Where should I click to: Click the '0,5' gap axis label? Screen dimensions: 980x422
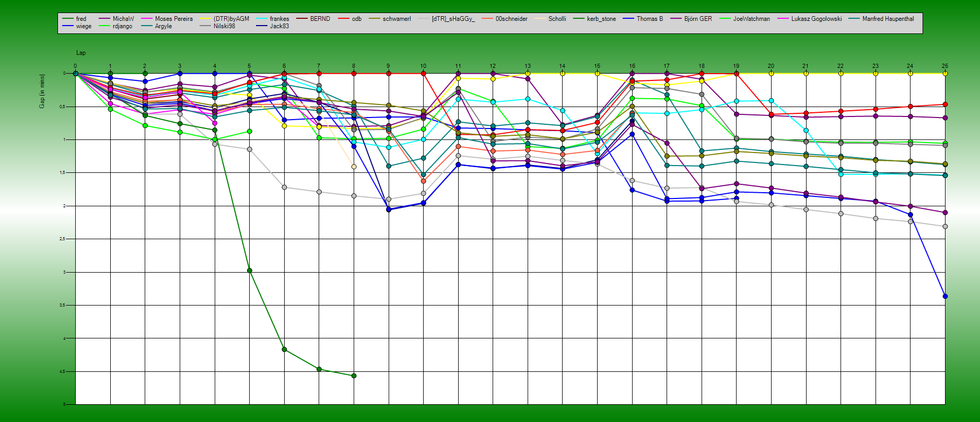[x=62, y=107]
